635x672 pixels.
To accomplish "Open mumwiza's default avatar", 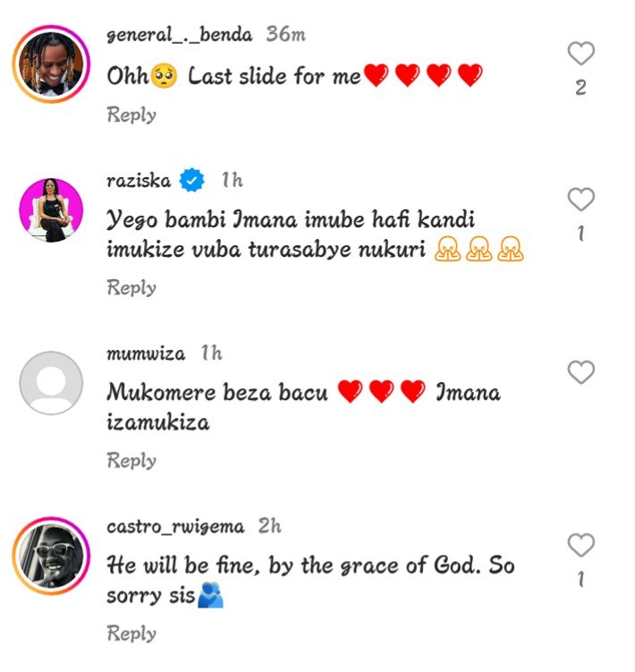I will [x=52, y=382].
